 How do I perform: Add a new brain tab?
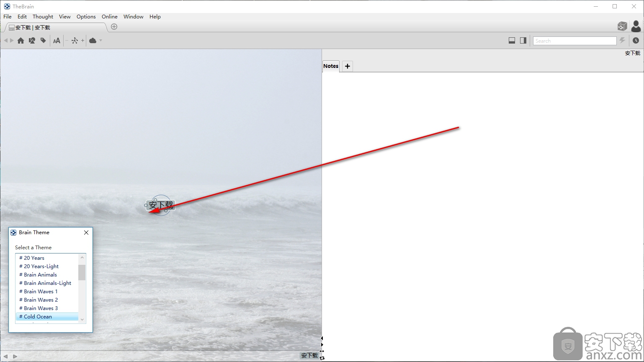114,27
